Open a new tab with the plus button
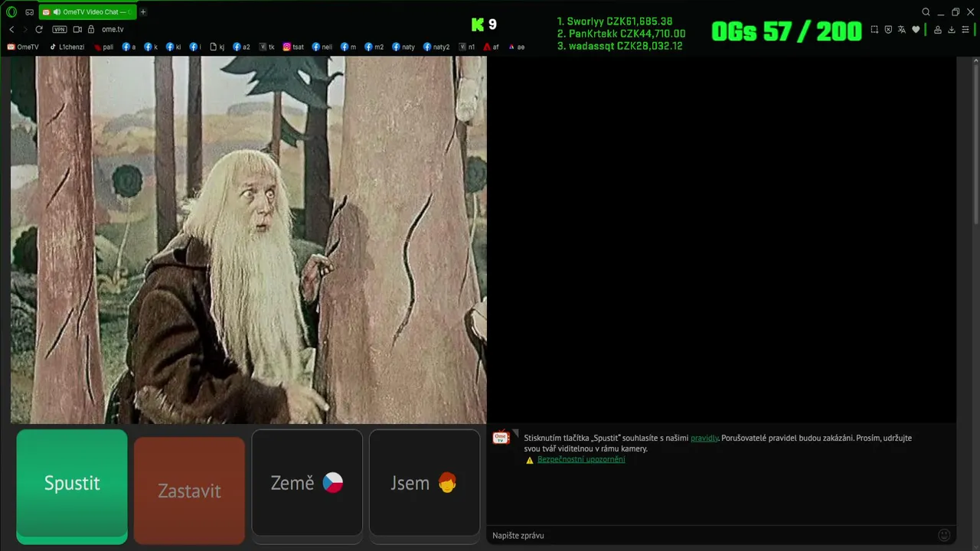This screenshot has height=551, width=980. pos(143,12)
